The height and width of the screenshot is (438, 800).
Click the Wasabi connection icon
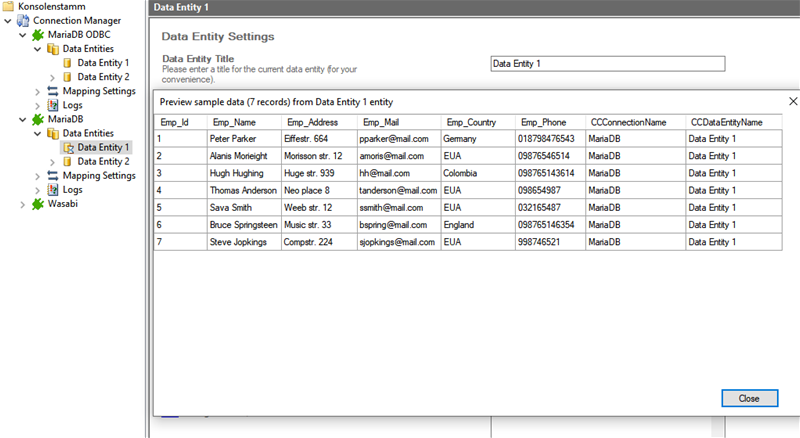click(39, 204)
